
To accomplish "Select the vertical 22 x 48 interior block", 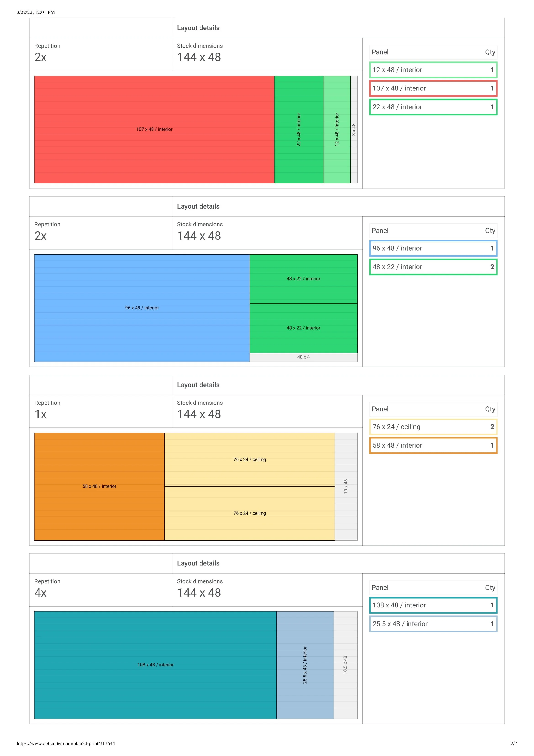I will coord(299,129).
